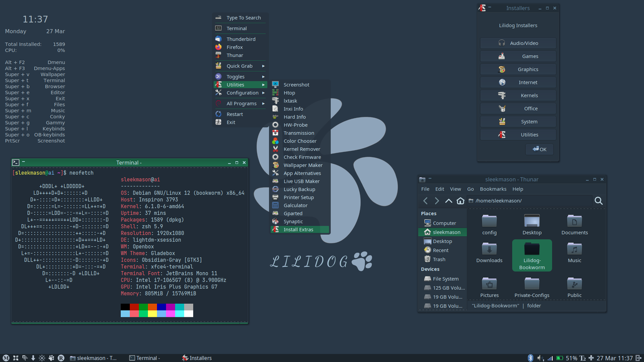Go back in Thunar
The height and width of the screenshot is (362, 644).
click(426, 201)
